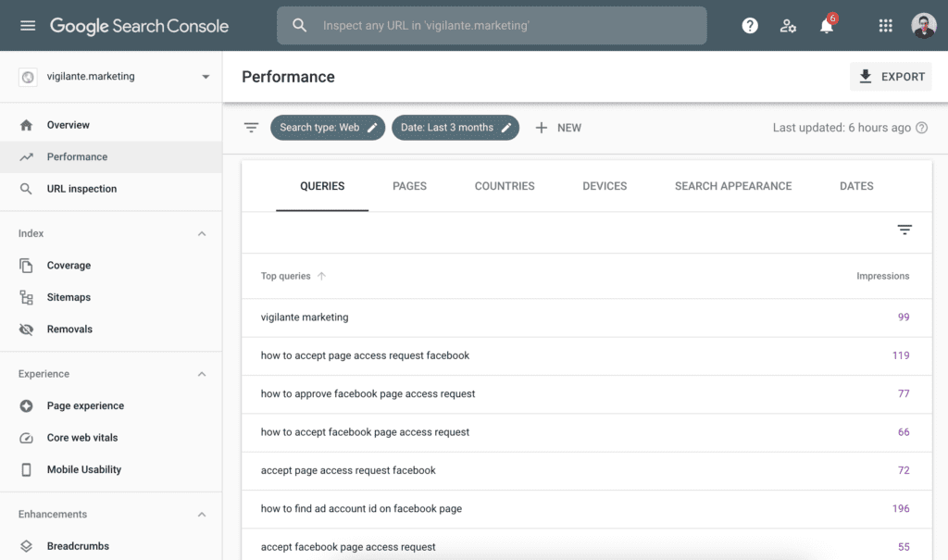Viewport: 948px width, 560px height.
Task: Switch to the Queries tab
Action: click(x=322, y=186)
